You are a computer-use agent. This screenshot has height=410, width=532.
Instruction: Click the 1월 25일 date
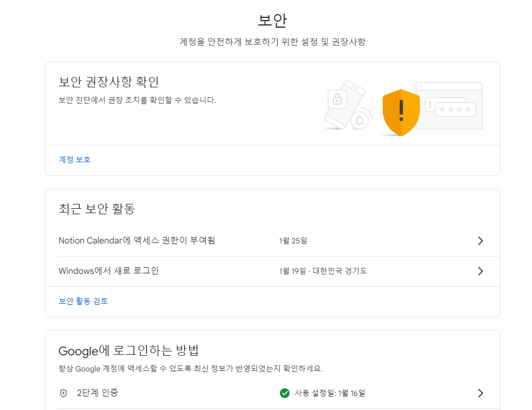(x=293, y=241)
